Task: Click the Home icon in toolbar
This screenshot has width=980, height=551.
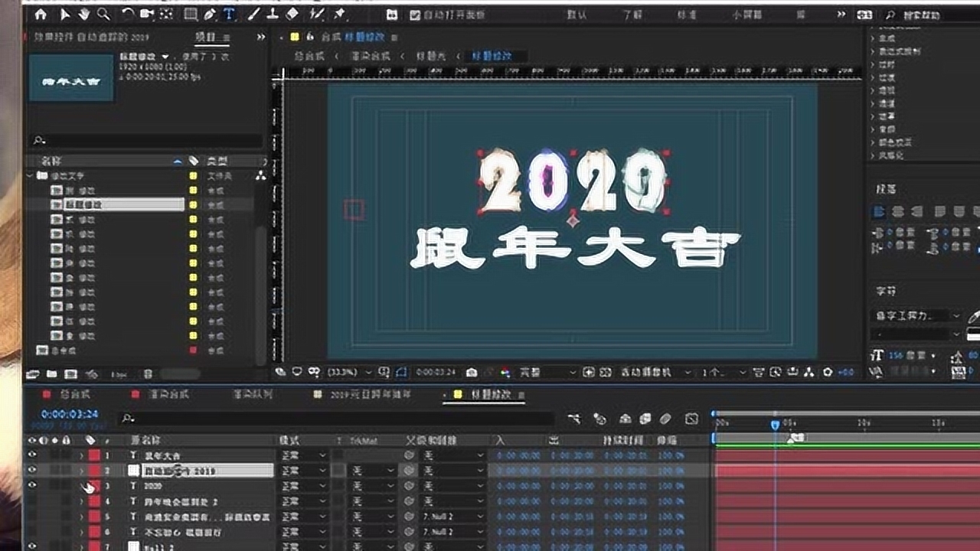Action: (x=41, y=15)
